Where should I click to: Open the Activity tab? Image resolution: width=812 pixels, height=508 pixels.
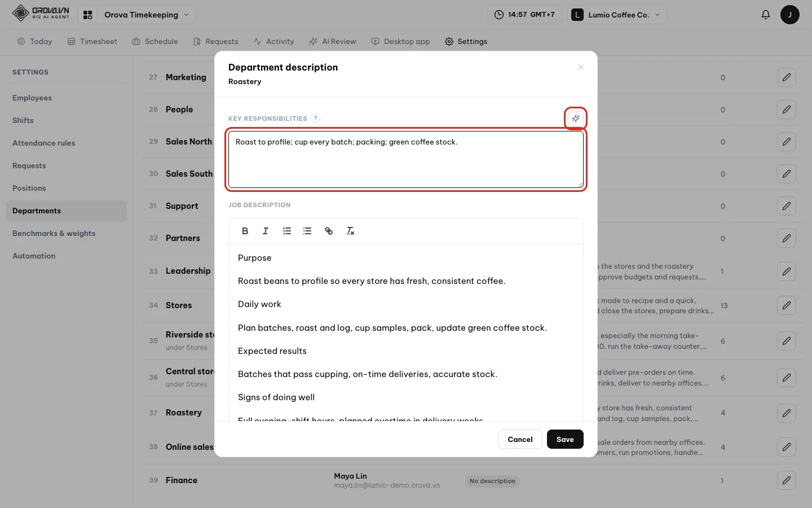pos(274,41)
